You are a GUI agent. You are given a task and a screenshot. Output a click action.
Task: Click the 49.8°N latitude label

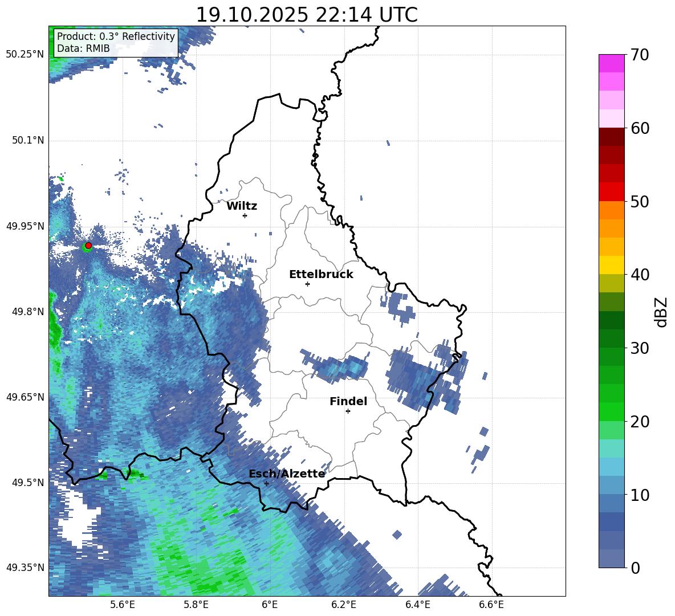28,312
